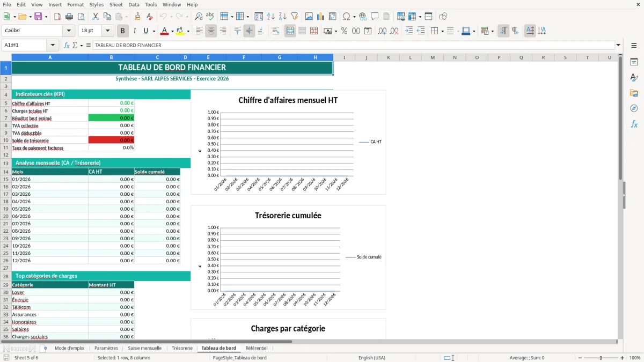Image resolution: width=644 pixels, height=362 pixels.
Task: Open the Function Wizard (fx) next to Name Box
Action: pyautogui.click(x=67, y=46)
